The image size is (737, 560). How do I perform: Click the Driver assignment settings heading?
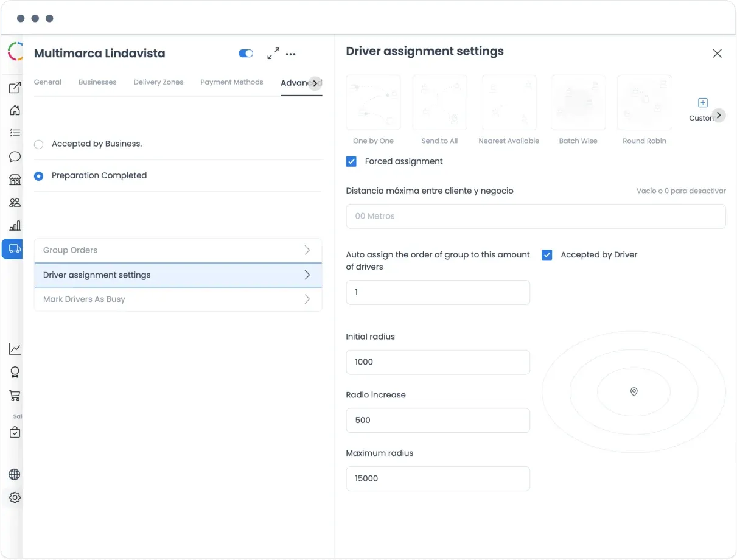point(425,51)
